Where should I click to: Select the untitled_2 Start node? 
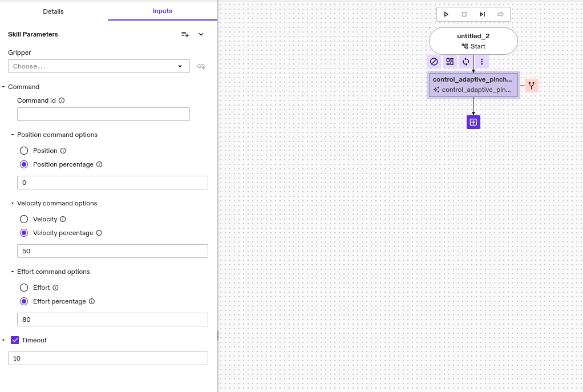point(473,41)
